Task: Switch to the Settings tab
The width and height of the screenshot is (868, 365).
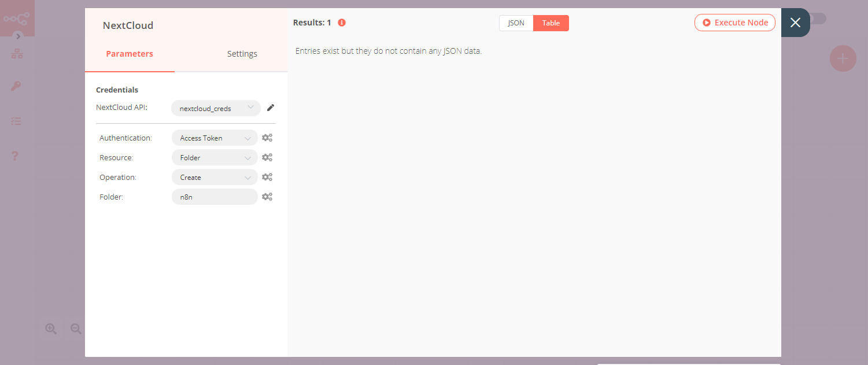Action: [242, 53]
